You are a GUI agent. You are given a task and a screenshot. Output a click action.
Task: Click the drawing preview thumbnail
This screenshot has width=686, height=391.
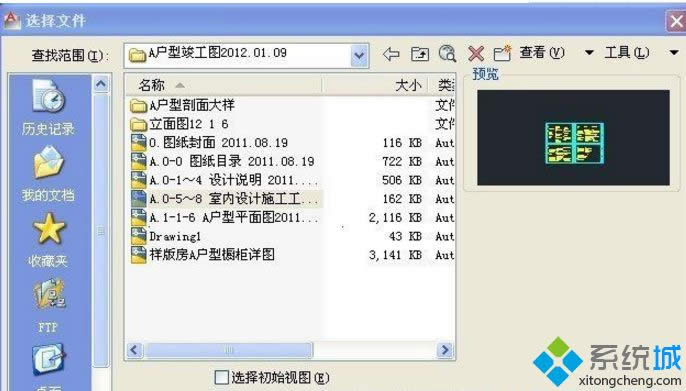pyautogui.click(x=573, y=137)
